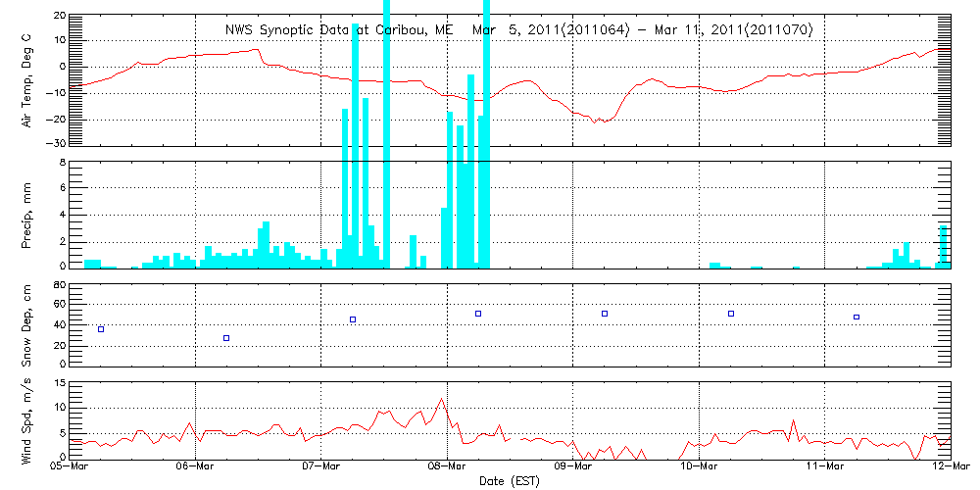Click the snow depth marker for 05-Mar
The image size is (980, 490).
(x=101, y=329)
